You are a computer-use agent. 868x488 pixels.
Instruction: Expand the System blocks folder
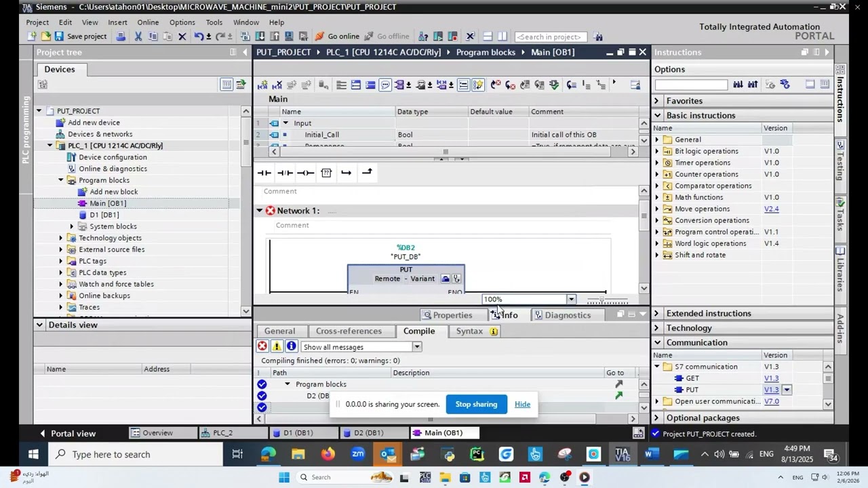click(x=72, y=226)
